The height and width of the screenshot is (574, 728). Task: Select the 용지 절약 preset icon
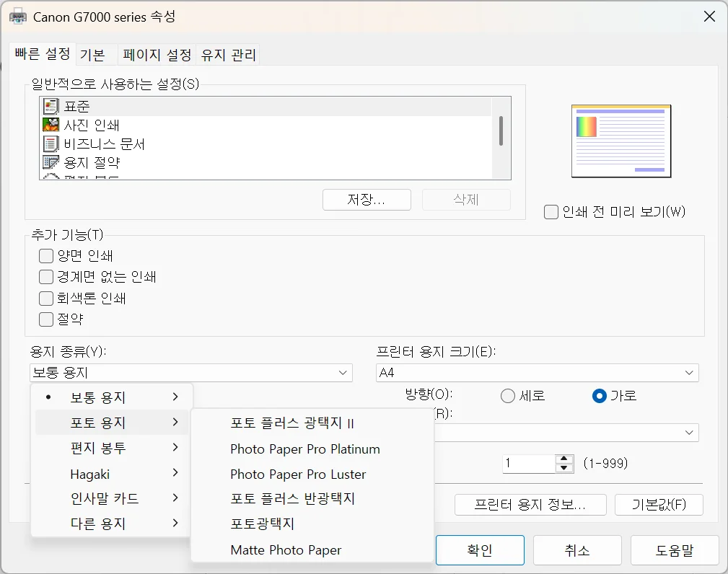click(50, 162)
